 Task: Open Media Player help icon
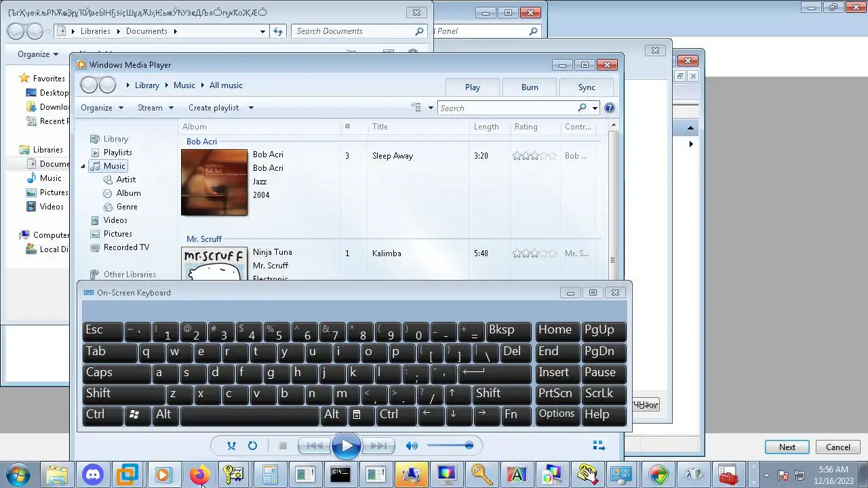point(609,108)
